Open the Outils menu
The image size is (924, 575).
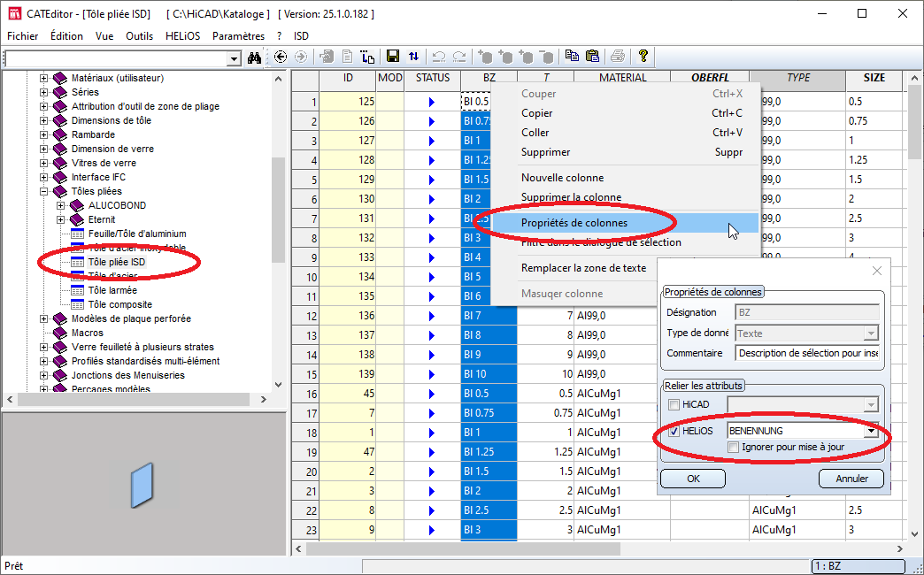pos(139,36)
